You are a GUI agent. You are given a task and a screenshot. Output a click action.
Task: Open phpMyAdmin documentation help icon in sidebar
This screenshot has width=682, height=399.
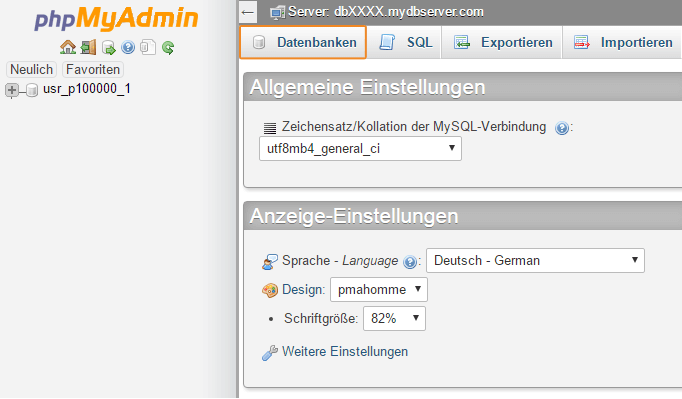coord(128,47)
